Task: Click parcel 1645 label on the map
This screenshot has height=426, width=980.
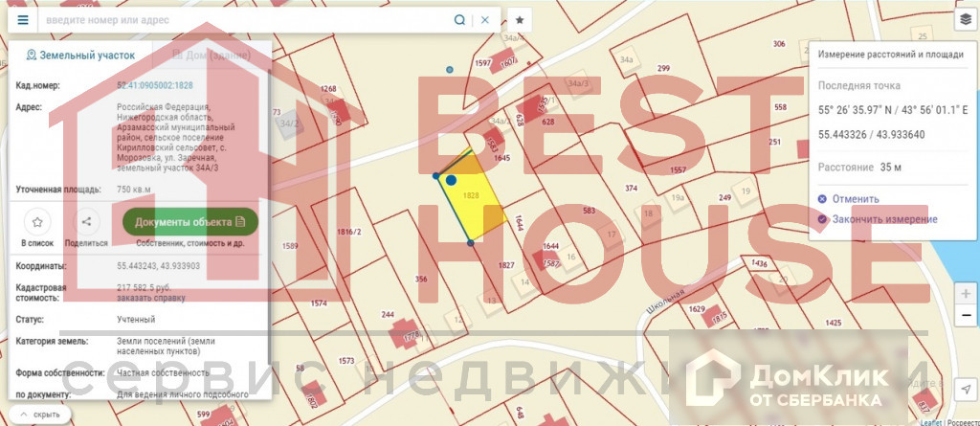Action: click(501, 158)
